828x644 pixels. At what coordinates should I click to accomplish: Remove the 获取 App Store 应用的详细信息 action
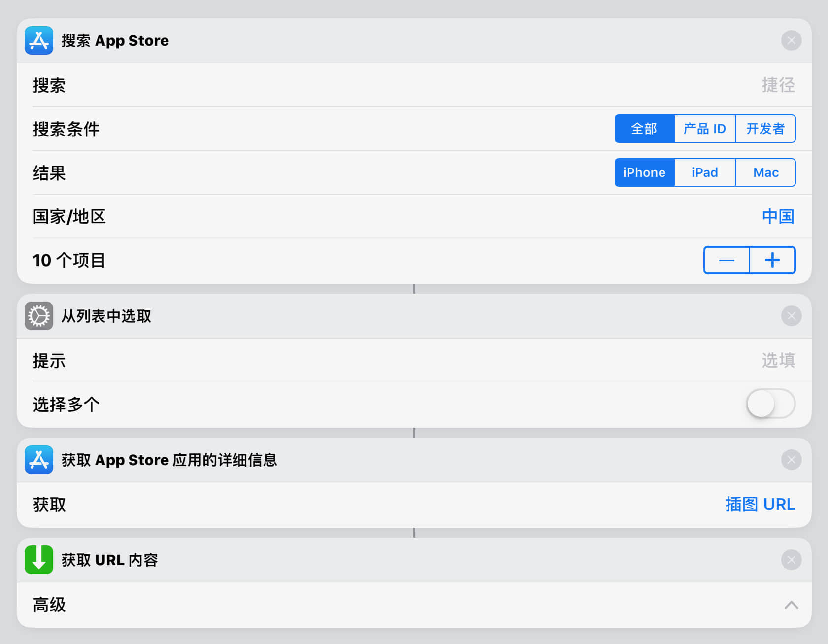click(x=791, y=460)
